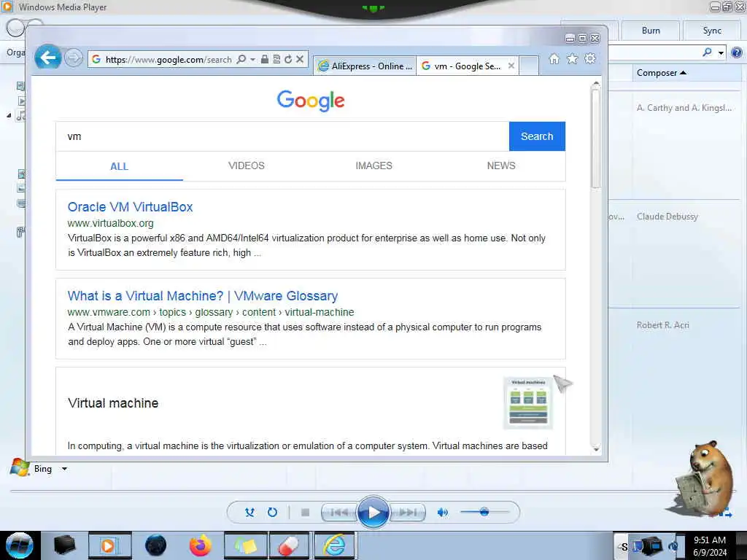The width and height of the screenshot is (747, 560).
Task: Open the black box app in taskbar
Action: [64, 545]
